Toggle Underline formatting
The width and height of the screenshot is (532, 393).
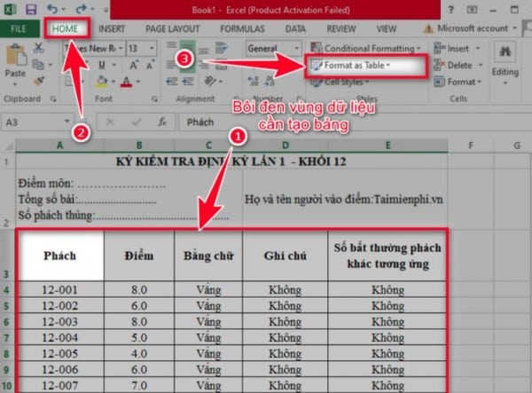(x=101, y=65)
